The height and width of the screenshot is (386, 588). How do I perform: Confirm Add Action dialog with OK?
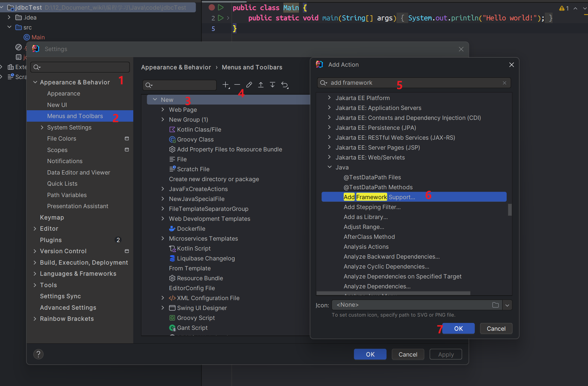coord(458,329)
